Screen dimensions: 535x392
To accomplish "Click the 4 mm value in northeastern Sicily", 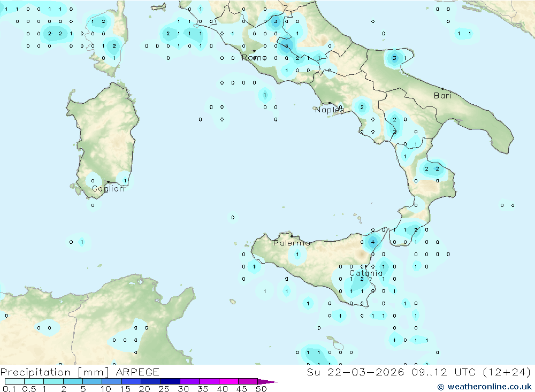I will click(x=373, y=242).
